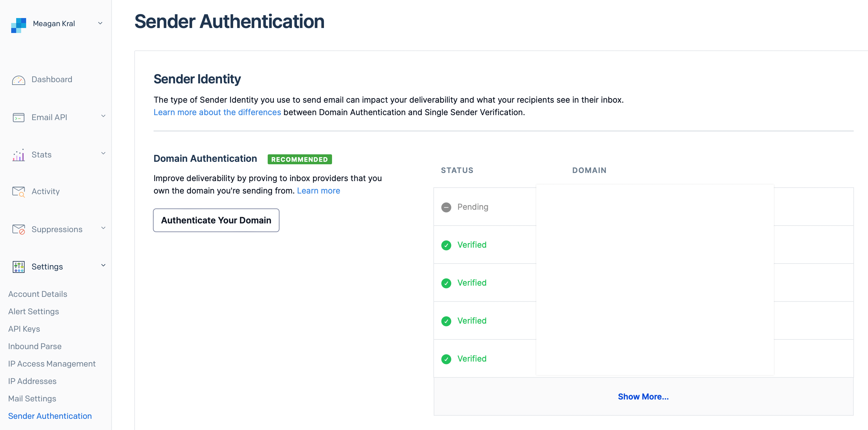Image resolution: width=868 pixels, height=430 pixels.
Task: Follow the Learn more about the differences link
Action: (x=217, y=112)
